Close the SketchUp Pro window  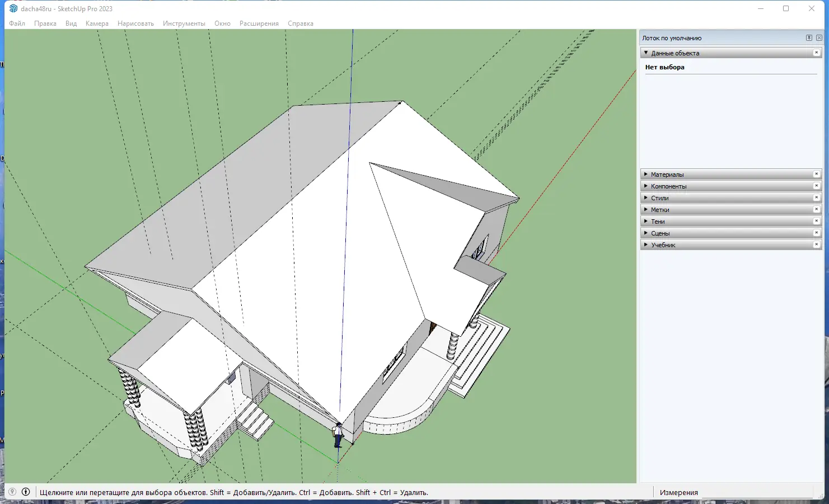click(812, 8)
